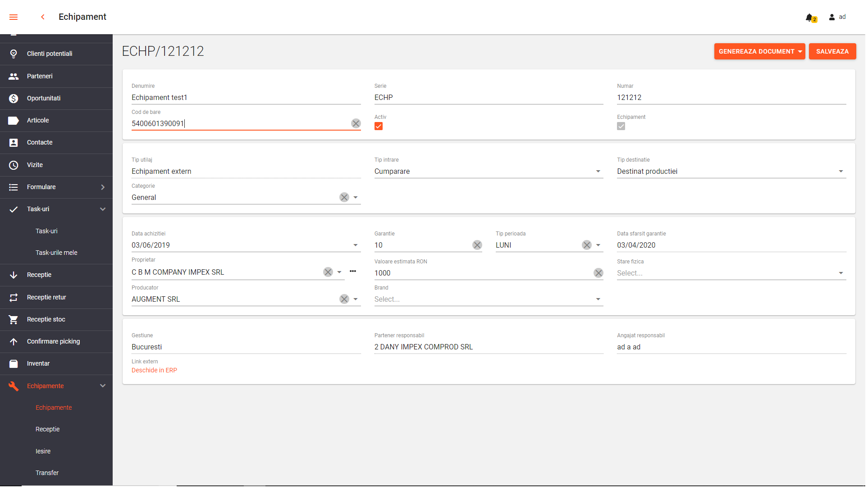Go to Receptie stoc menu item
868x489 pixels.
pos(46,320)
